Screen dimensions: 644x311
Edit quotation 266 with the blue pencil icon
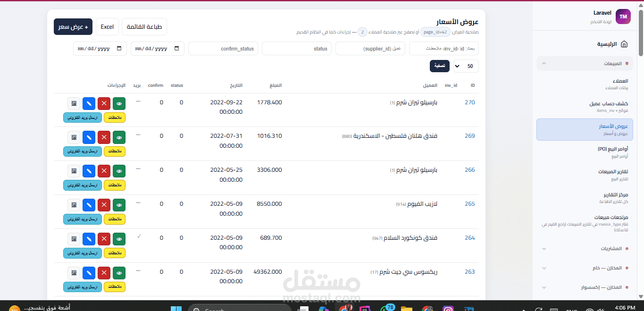pyautogui.click(x=89, y=172)
